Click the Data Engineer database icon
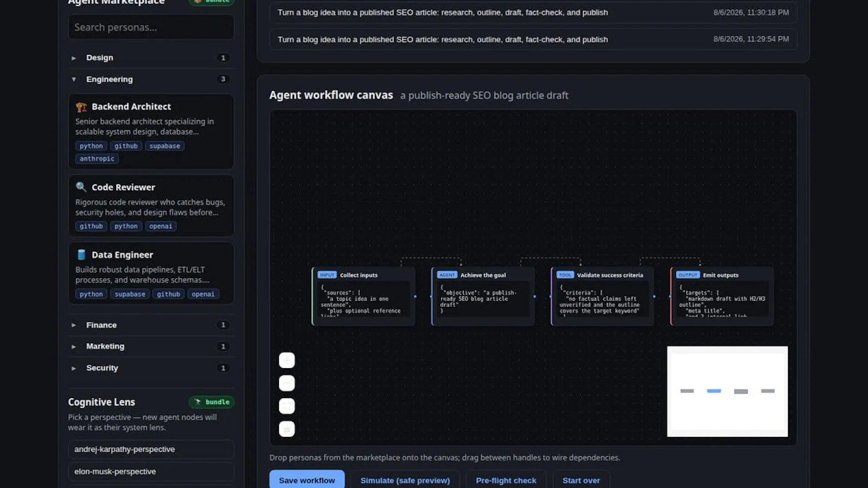 click(81, 255)
